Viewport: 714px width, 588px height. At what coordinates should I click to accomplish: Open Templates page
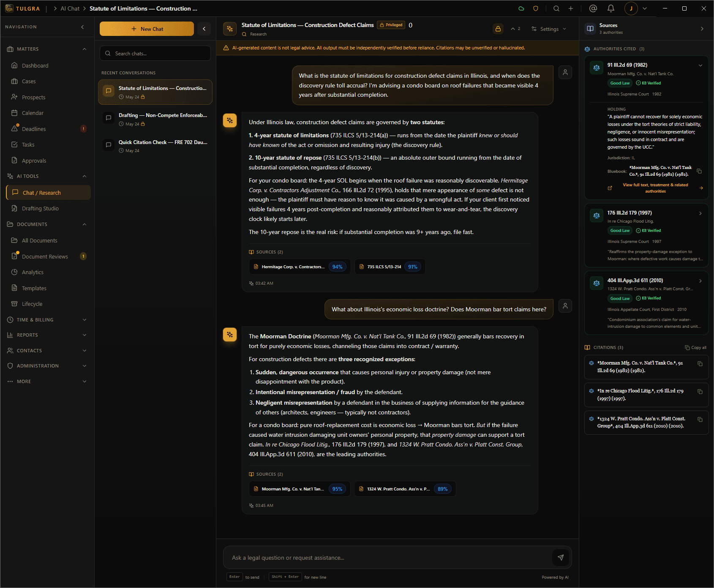[48, 288]
